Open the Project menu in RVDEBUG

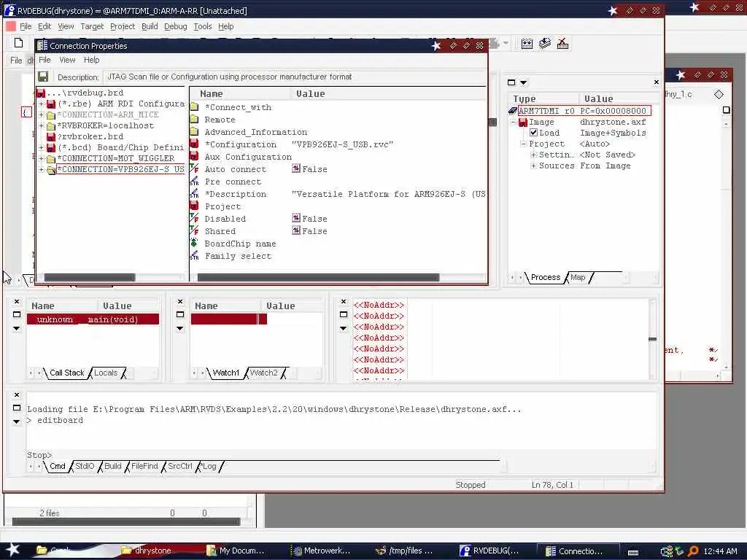tap(123, 26)
